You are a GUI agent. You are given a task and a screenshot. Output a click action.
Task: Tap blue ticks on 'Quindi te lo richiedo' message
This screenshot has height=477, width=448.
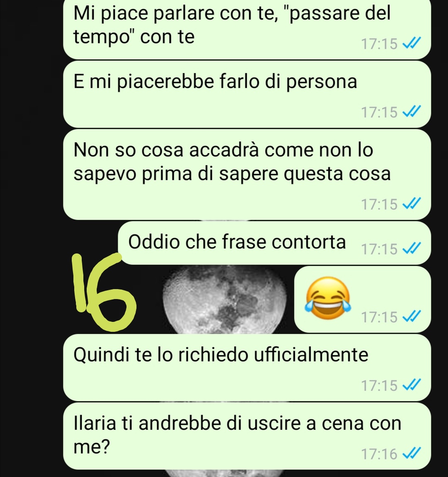click(x=412, y=385)
